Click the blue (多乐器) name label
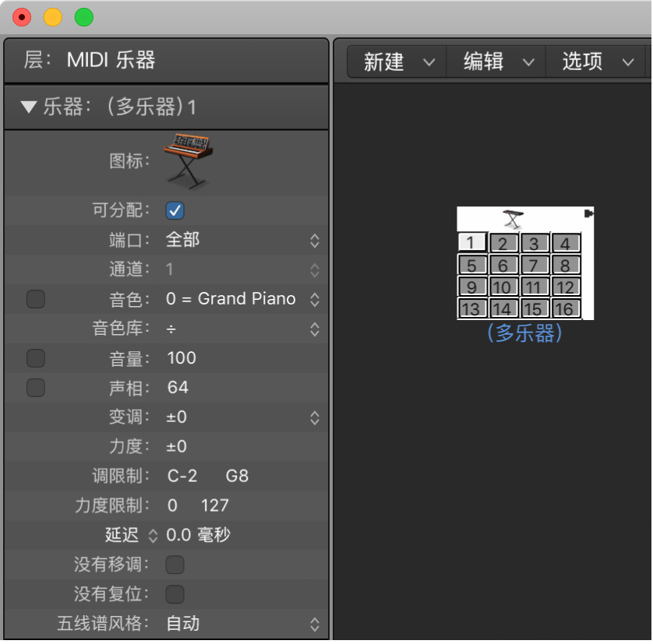Screen dimensions: 653x644 (x=524, y=334)
